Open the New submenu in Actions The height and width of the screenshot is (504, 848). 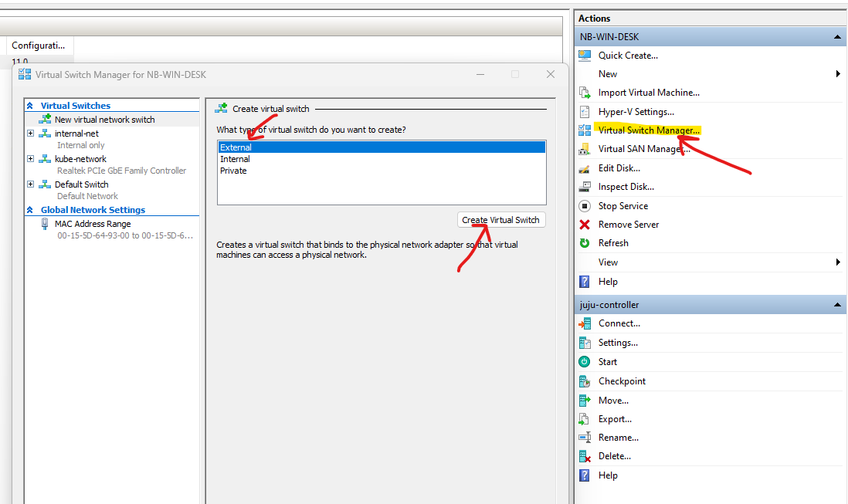tap(608, 74)
